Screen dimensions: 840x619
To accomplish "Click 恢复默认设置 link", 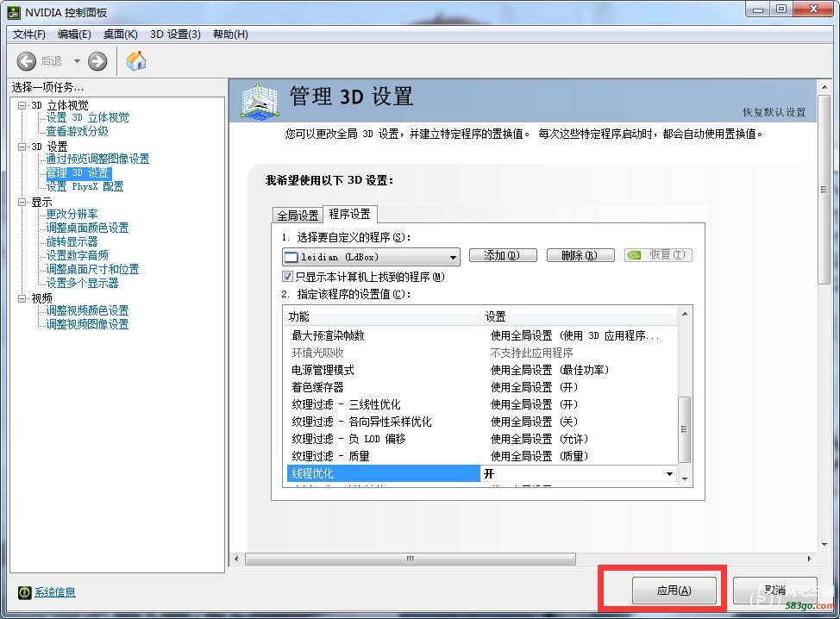I will 774,112.
